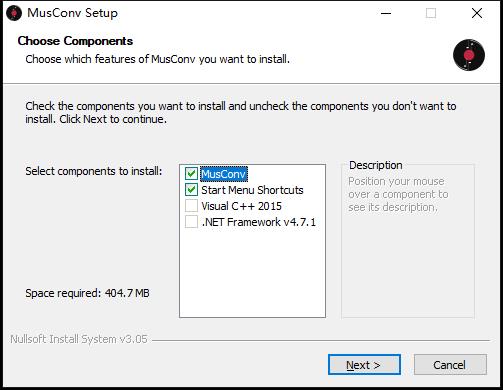The height and width of the screenshot is (390, 503).
Task: Abort setup with the Cancel button
Action: click(450, 365)
